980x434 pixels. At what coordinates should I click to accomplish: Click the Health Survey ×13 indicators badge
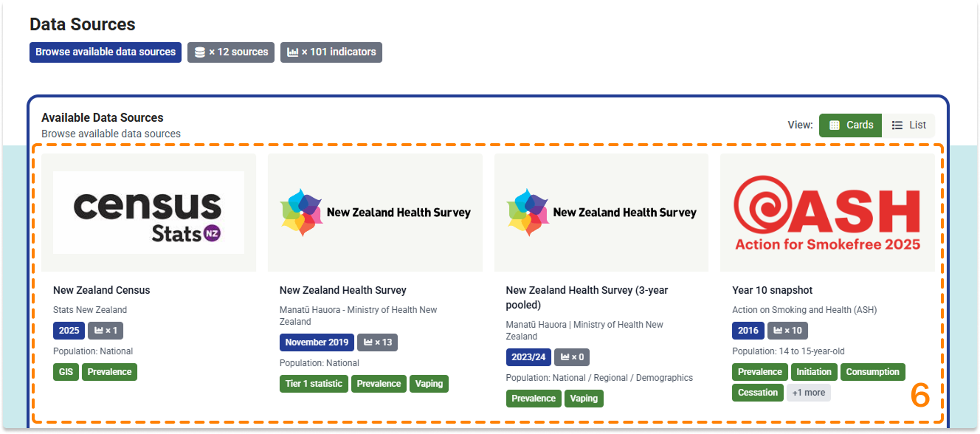click(x=377, y=342)
